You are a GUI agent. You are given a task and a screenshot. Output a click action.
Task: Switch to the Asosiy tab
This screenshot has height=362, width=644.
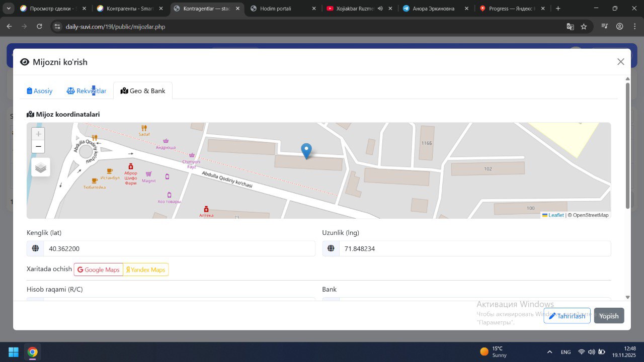(x=40, y=91)
